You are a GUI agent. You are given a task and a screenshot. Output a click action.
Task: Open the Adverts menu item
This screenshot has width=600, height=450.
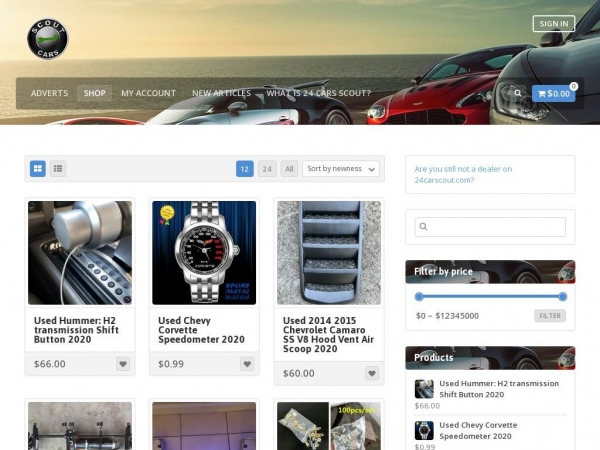click(49, 93)
